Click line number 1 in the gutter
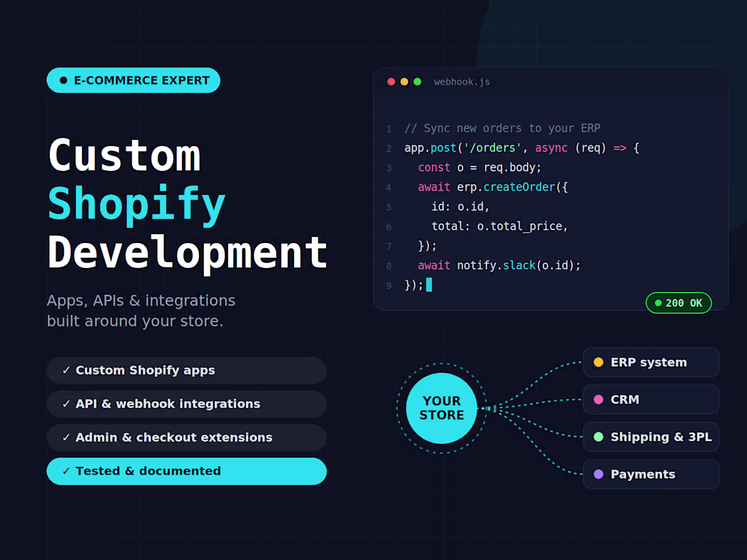The width and height of the screenshot is (747, 560). pyautogui.click(x=388, y=129)
